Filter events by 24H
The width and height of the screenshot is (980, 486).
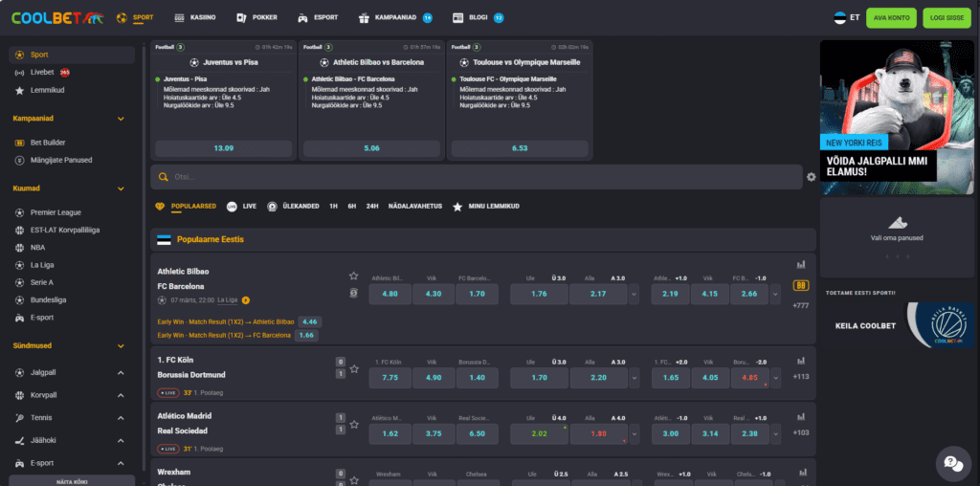[372, 206]
